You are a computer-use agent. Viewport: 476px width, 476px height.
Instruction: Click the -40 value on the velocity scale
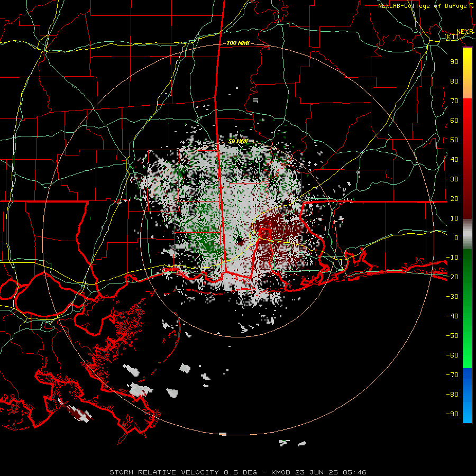(452, 316)
